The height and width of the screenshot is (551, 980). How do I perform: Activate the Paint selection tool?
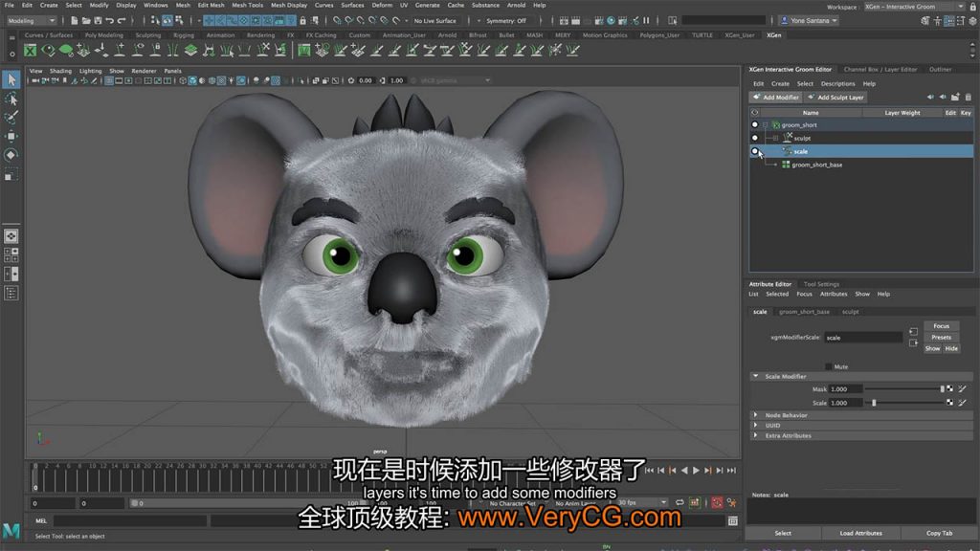[11, 118]
